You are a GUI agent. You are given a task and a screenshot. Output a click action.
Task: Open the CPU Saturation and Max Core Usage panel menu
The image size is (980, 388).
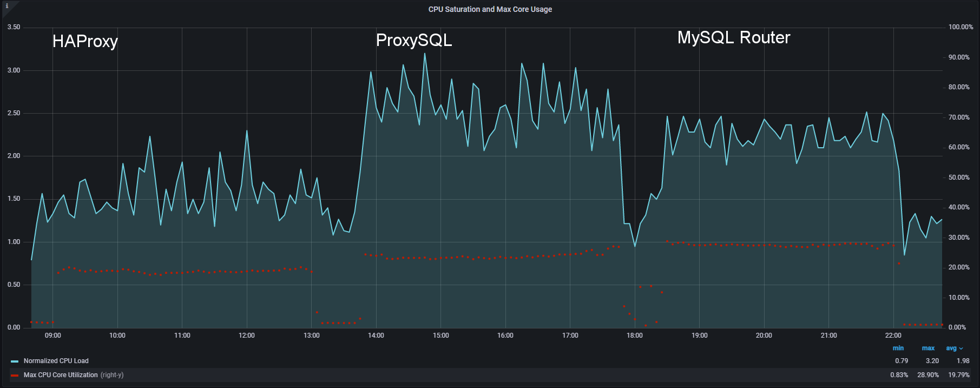pos(490,9)
